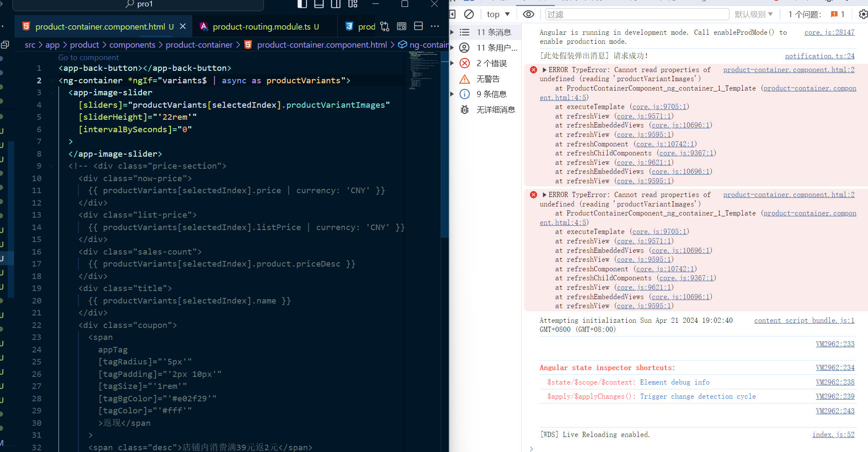868x452 pixels.
Task: Click the bug icon beside '无详细消息'
Action: (465, 109)
